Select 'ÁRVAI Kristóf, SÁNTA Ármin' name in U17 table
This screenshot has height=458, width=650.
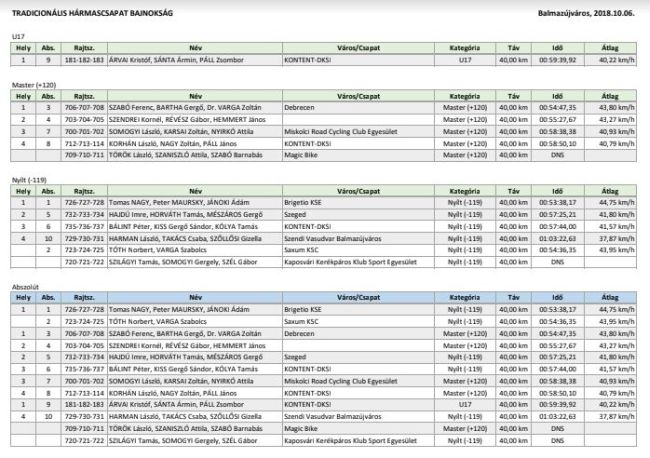click(153, 60)
